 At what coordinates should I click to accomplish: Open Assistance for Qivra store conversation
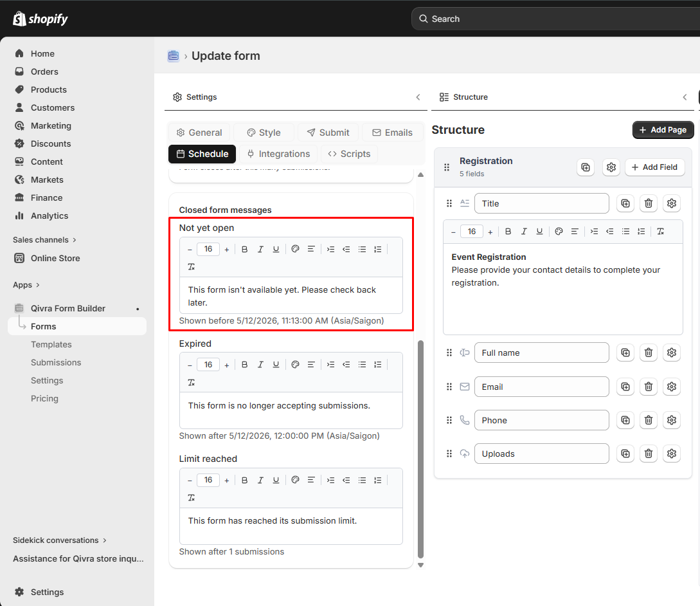tap(78, 558)
